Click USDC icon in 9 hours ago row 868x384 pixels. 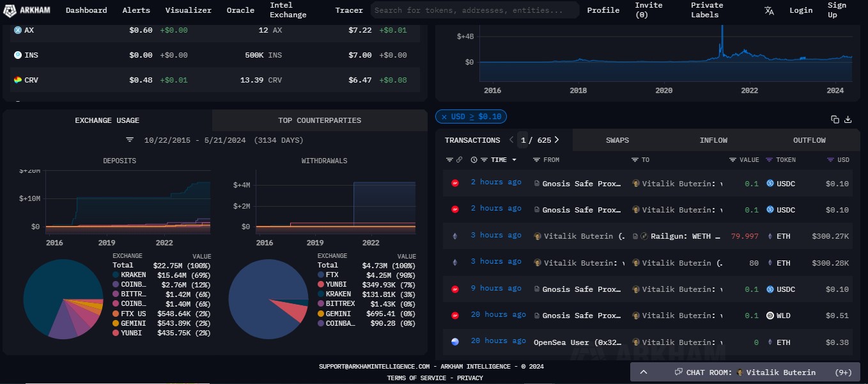tap(770, 289)
